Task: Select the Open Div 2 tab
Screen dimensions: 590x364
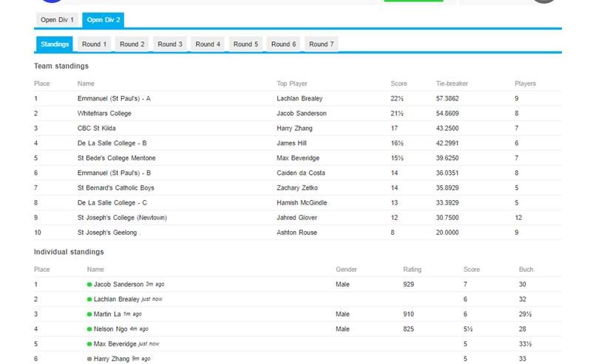Action: click(104, 20)
